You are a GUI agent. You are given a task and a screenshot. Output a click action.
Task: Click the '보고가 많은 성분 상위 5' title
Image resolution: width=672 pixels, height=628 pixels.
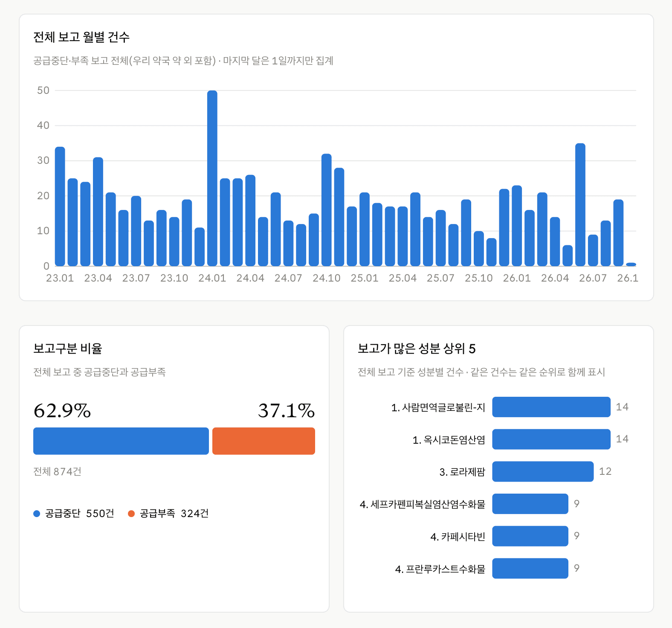(x=417, y=349)
